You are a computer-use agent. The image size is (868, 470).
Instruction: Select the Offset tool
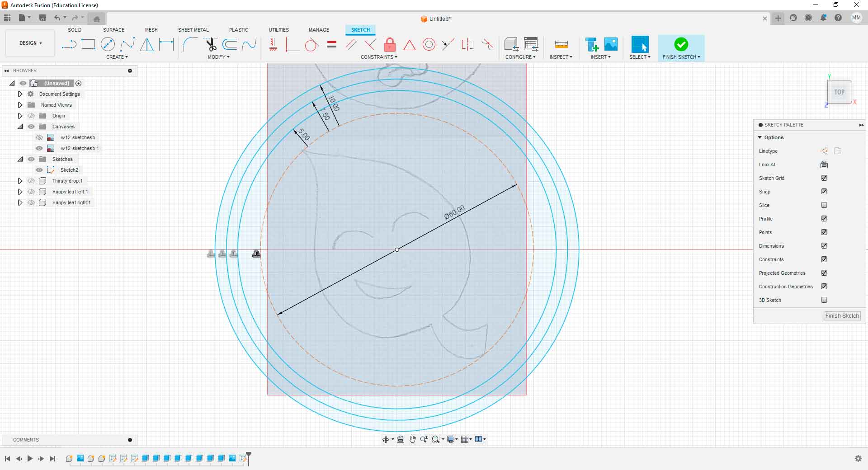(230, 44)
